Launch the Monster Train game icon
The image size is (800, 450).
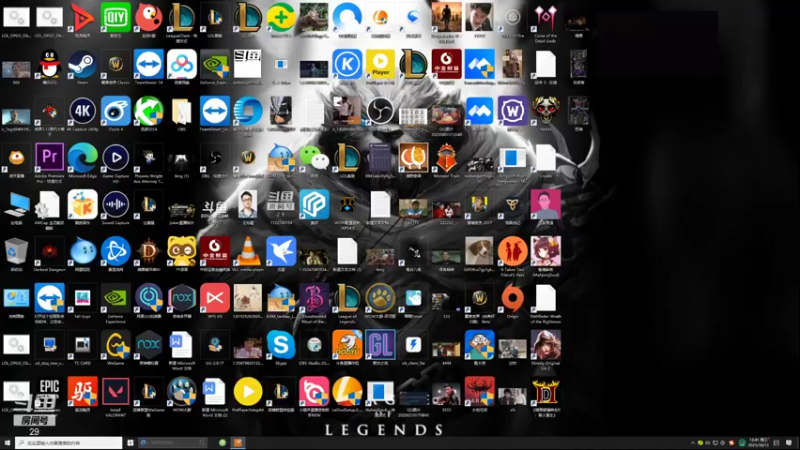coord(446,157)
